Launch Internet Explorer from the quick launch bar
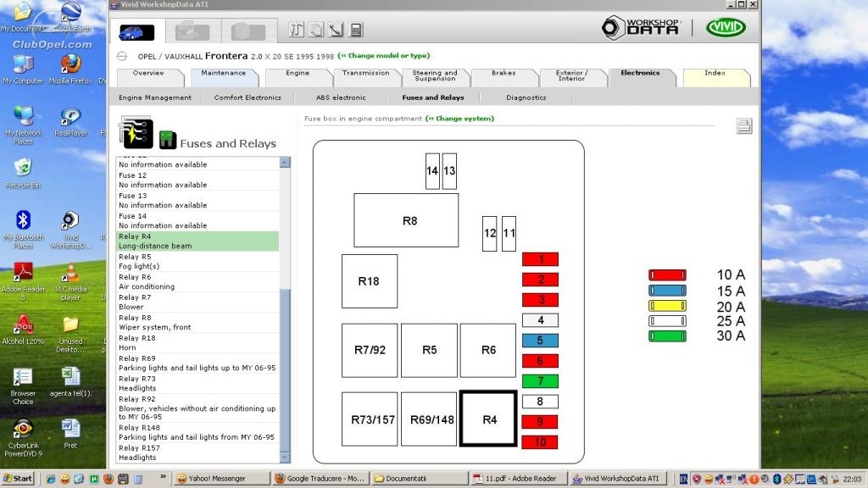Image resolution: width=868 pixels, height=488 pixels. (51, 479)
